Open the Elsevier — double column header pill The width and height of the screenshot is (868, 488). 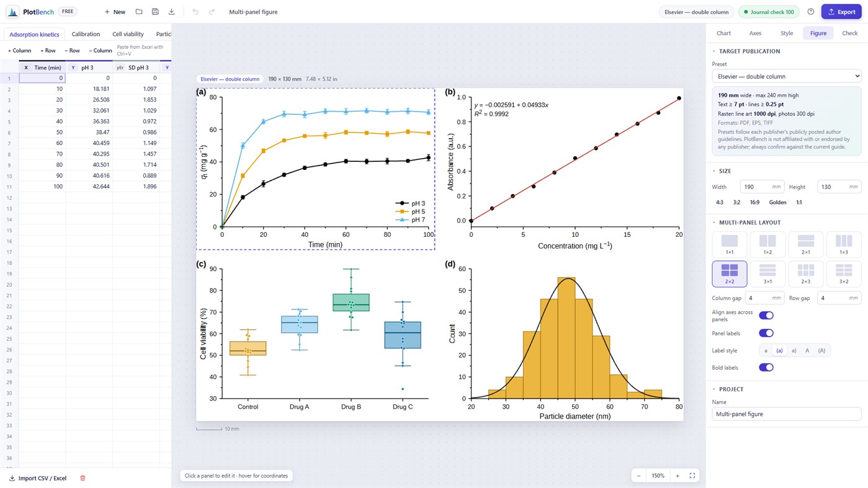click(x=696, y=12)
